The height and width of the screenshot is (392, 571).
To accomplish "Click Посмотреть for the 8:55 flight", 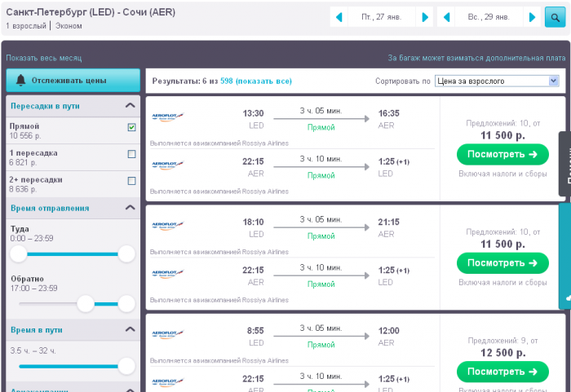I will tap(502, 372).
